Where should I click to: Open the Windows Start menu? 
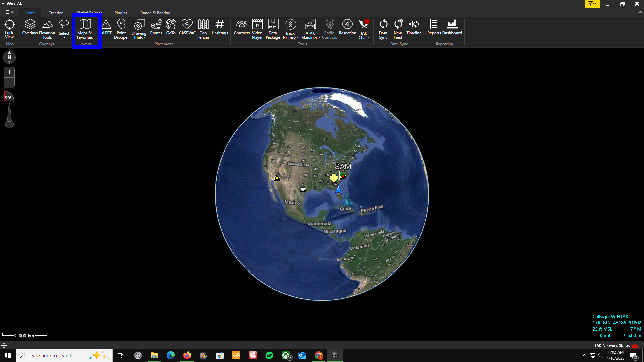(x=8, y=355)
